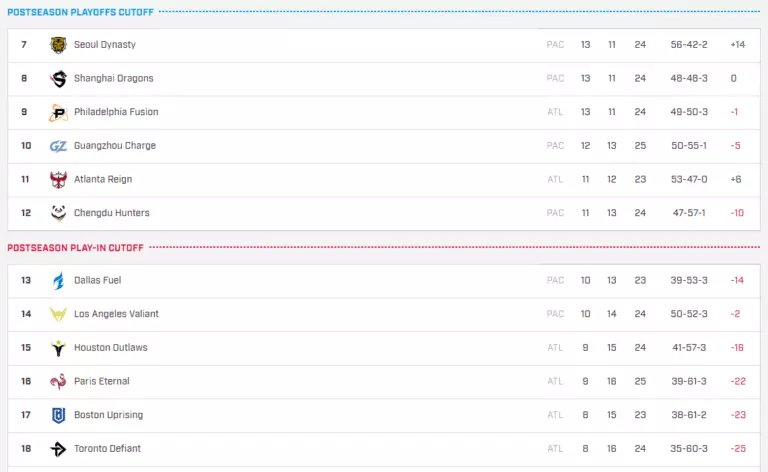Click the ATL label in Toronto Defiant row
The height and width of the screenshot is (472, 768).
(x=555, y=448)
